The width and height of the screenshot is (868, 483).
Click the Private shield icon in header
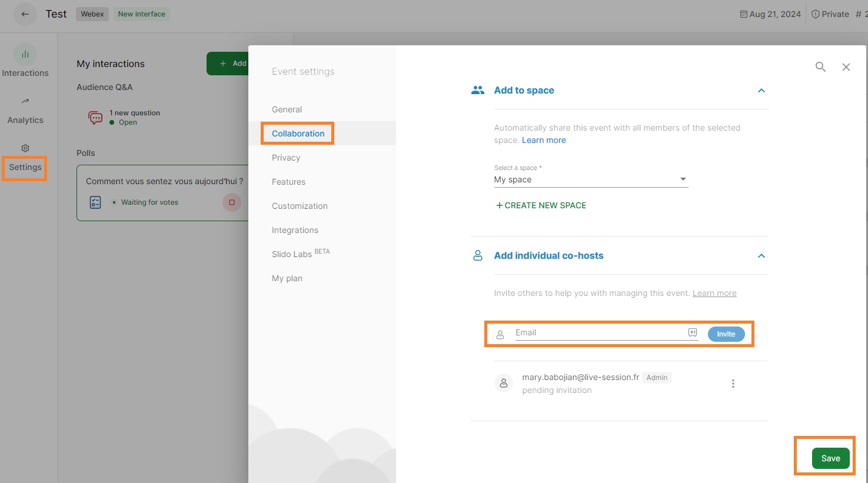coord(816,14)
